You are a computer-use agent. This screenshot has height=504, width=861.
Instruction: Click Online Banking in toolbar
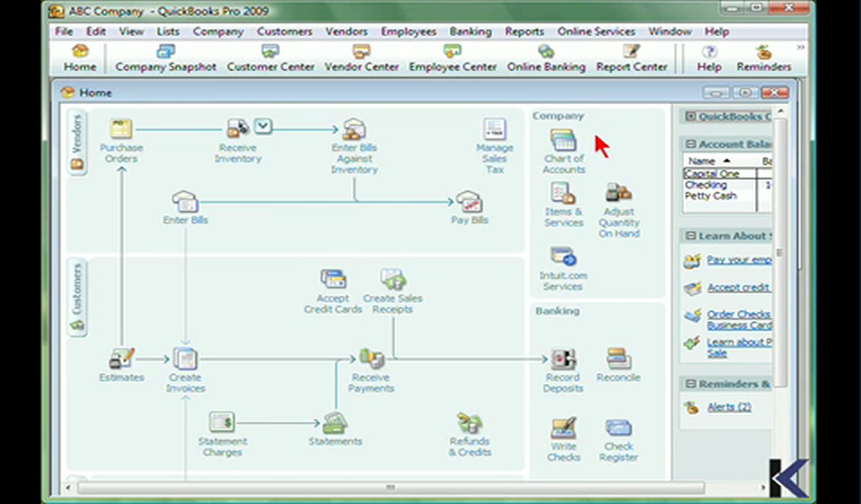pyautogui.click(x=547, y=59)
